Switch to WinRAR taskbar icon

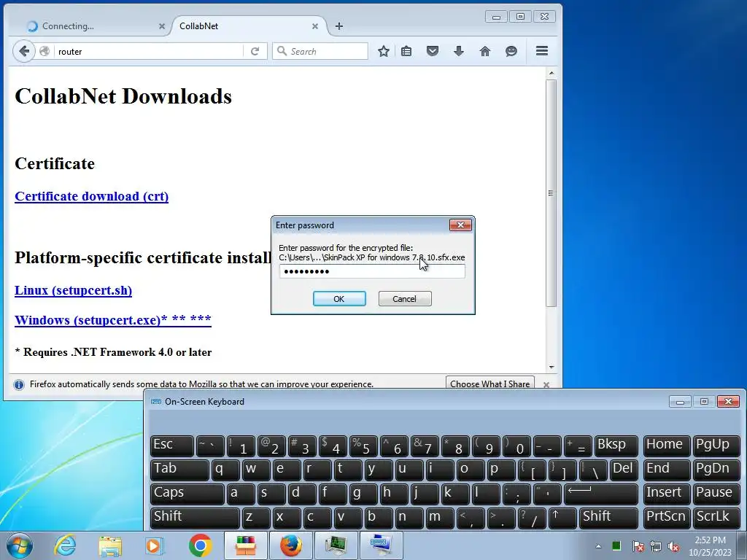[x=245, y=545]
